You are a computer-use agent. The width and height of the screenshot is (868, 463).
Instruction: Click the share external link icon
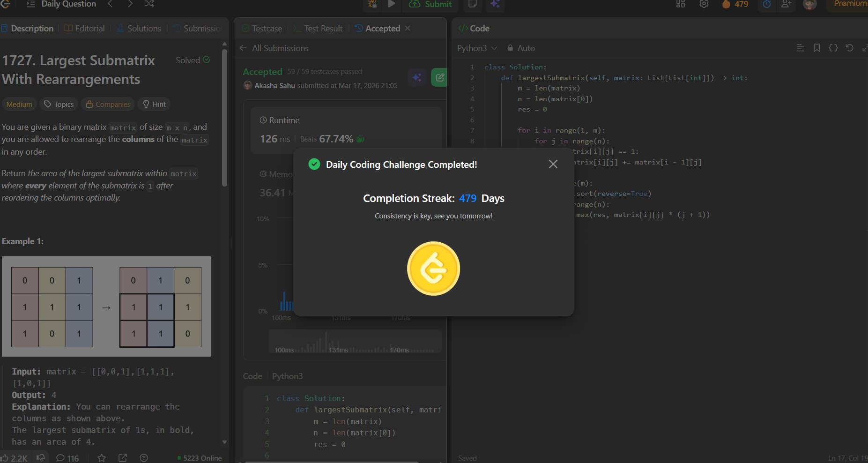coord(123,458)
